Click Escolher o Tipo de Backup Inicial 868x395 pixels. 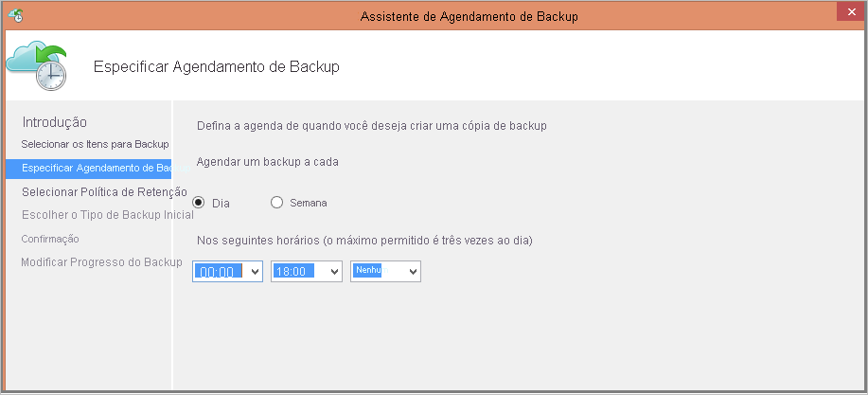pyautogui.click(x=108, y=215)
